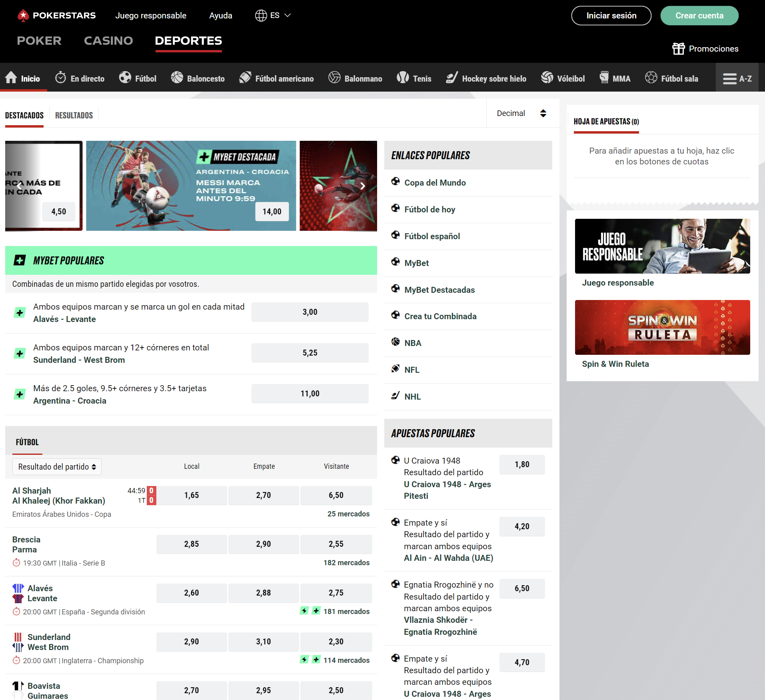The image size is (765, 700).
Task: Select the Fútbol sala icon
Action: [651, 78]
